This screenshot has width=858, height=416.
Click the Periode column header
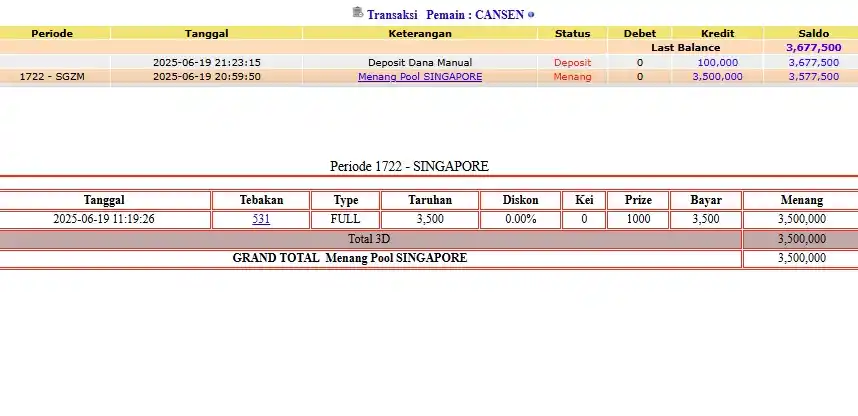pyautogui.click(x=52, y=33)
